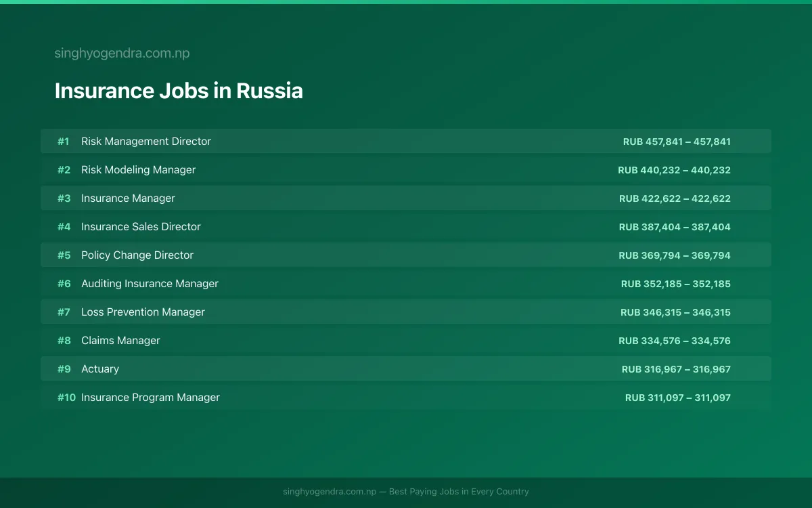Click rank number #4
812x508 pixels.
coord(64,227)
